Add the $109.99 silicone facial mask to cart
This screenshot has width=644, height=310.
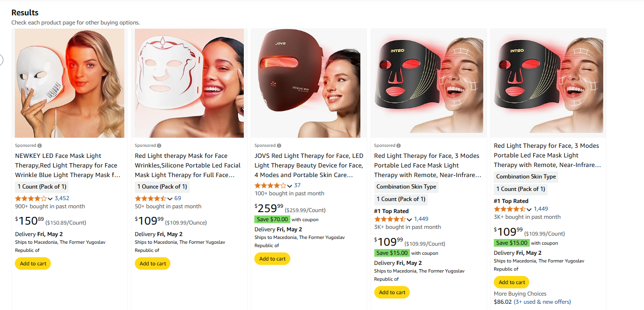point(153,263)
